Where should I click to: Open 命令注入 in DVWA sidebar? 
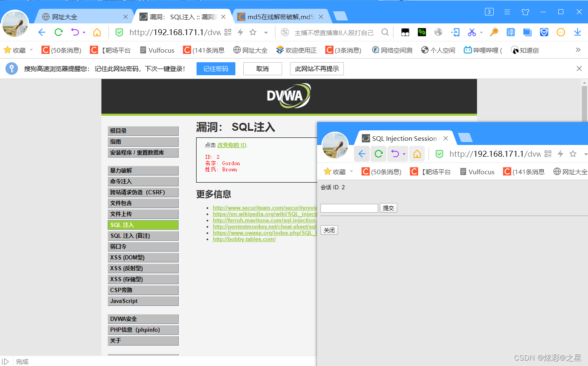[x=143, y=181]
